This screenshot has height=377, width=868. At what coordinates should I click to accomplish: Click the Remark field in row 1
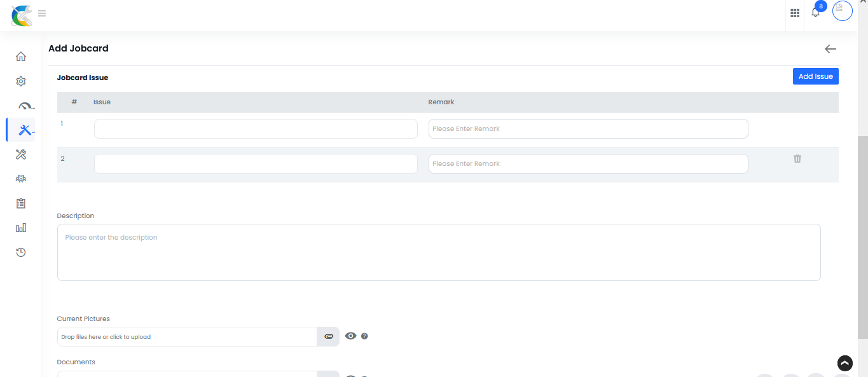click(588, 128)
